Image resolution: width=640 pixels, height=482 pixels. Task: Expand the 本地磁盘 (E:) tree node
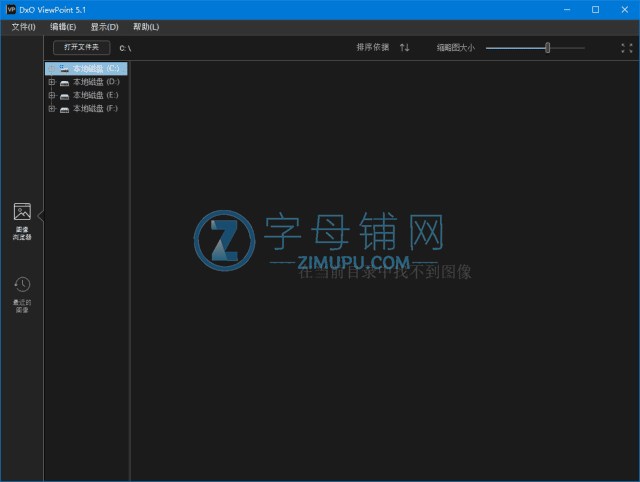click(x=51, y=95)
